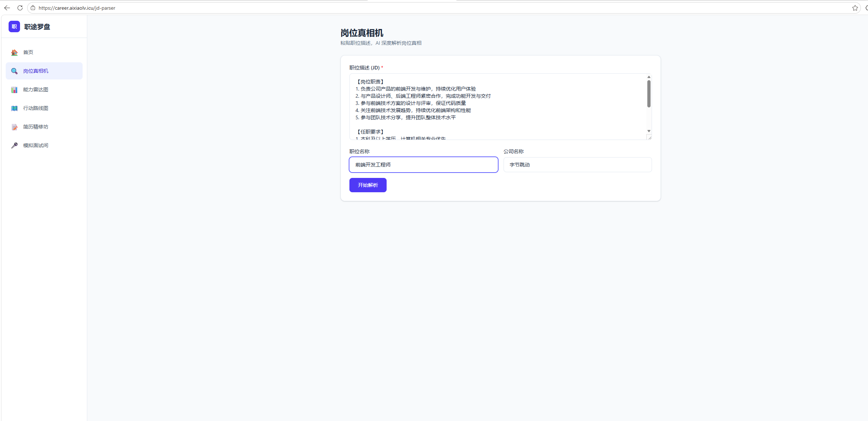Click the purple 职途罗盘 logo icon
The width and height of the screenshot is (868, 421).
[x=14, y=26]
